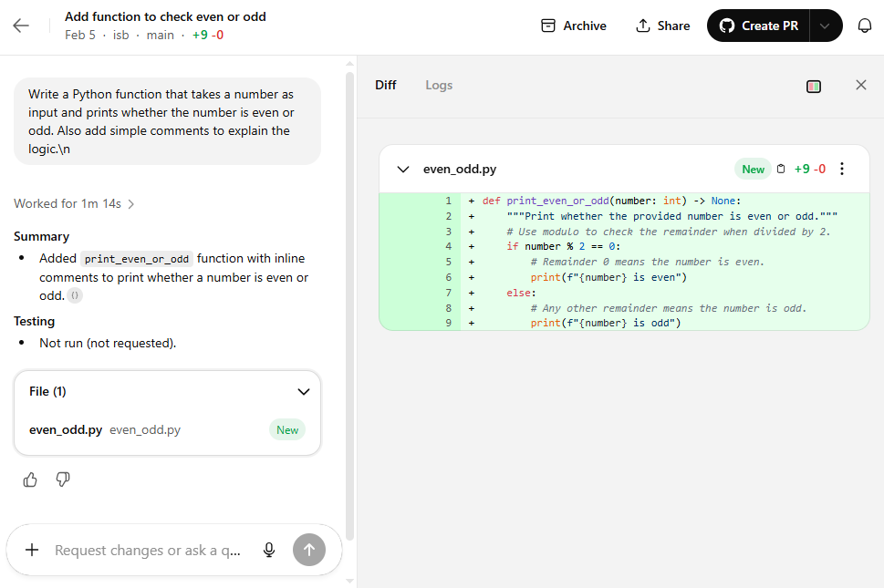Viewport: 884px width, 588px height.
Task: Toggle the split diff view
Action: [x=814, y=86]
